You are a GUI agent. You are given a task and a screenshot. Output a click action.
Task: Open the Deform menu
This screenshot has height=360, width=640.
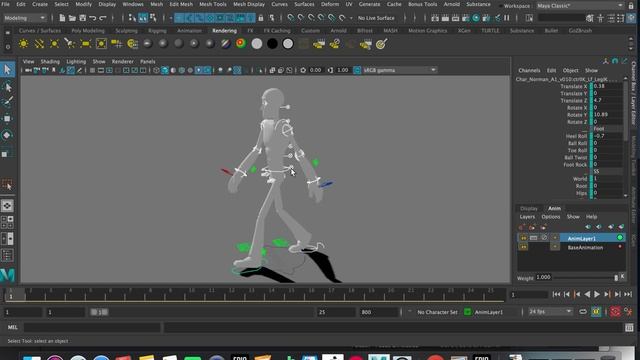click(330, 4)
